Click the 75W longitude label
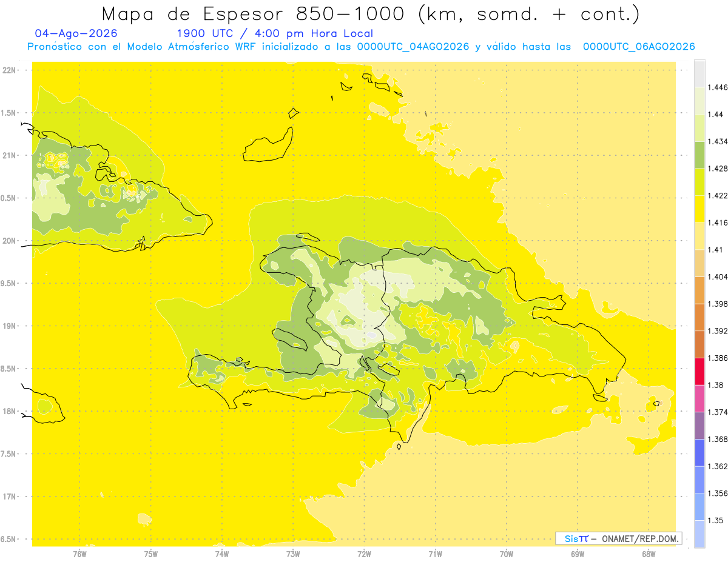Viewport: 728px width, 562px height. click(x=150, y=554)
